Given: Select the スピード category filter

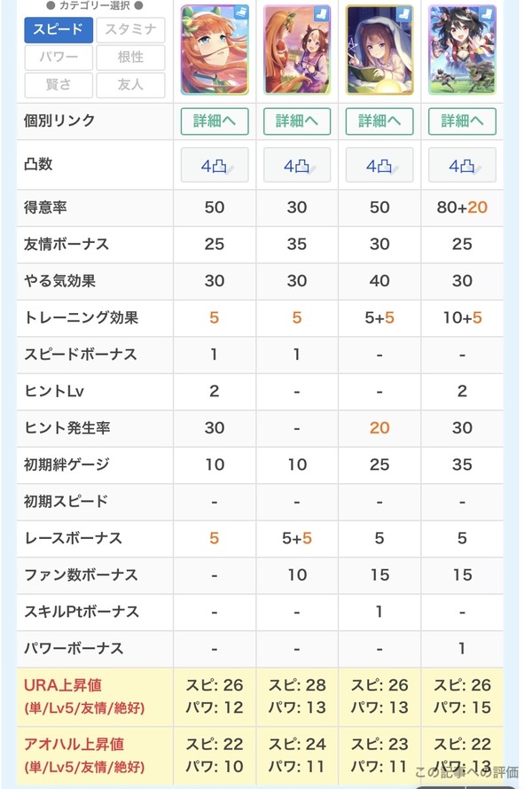Looking at the screenshot, I should coord(59,29).
